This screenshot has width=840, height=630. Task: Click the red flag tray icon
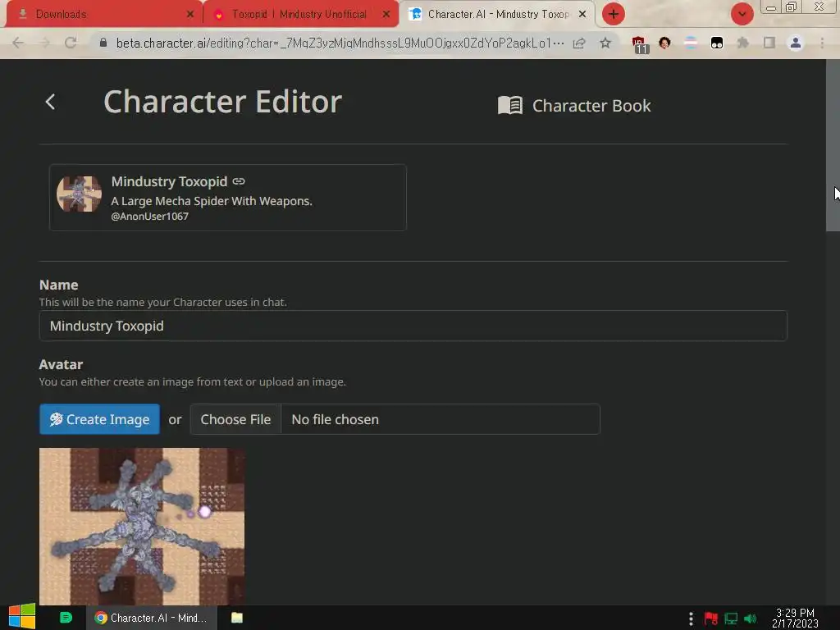[711, 619]
